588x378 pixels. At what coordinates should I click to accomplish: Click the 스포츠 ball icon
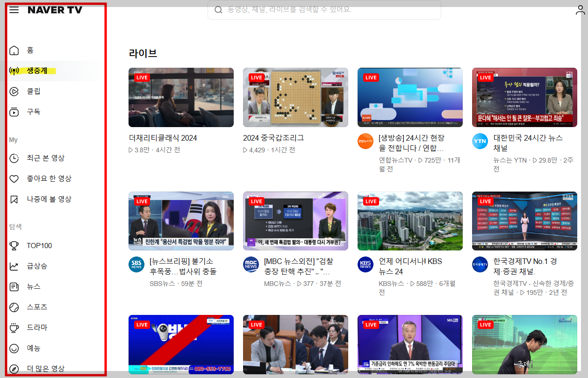point(14,307)
